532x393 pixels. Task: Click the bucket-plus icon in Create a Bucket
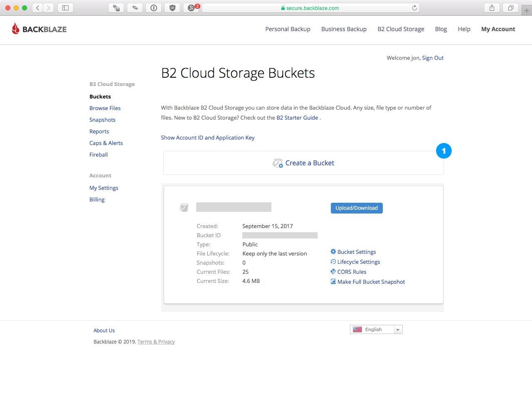pos(278,163)
